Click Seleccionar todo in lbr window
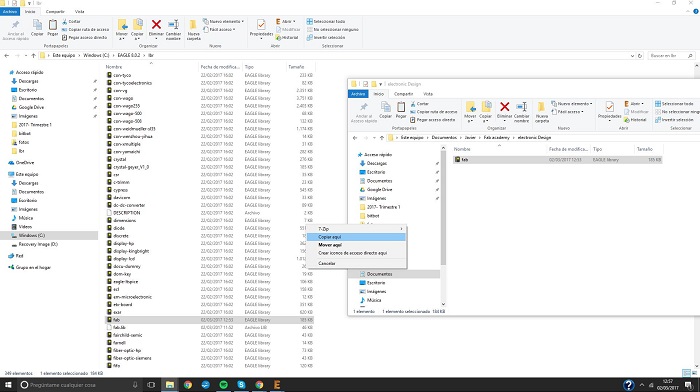Screen dimensions: 700x392 [x=326, y=21]
